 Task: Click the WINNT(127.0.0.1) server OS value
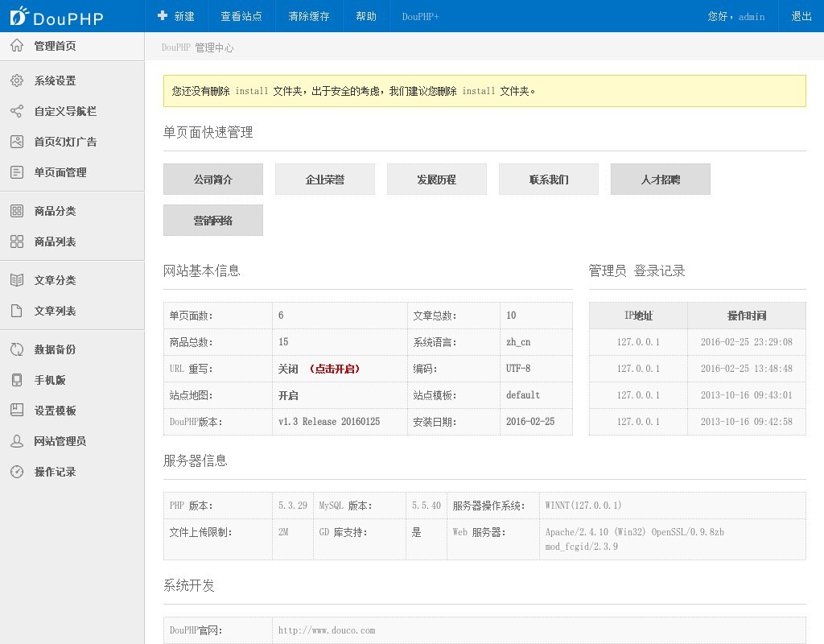click(583, 506)
